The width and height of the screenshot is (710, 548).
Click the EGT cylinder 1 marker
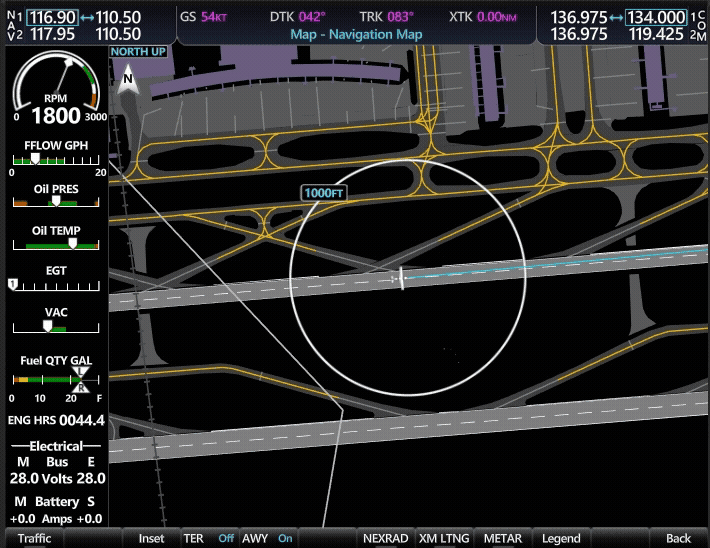(13, 284)
